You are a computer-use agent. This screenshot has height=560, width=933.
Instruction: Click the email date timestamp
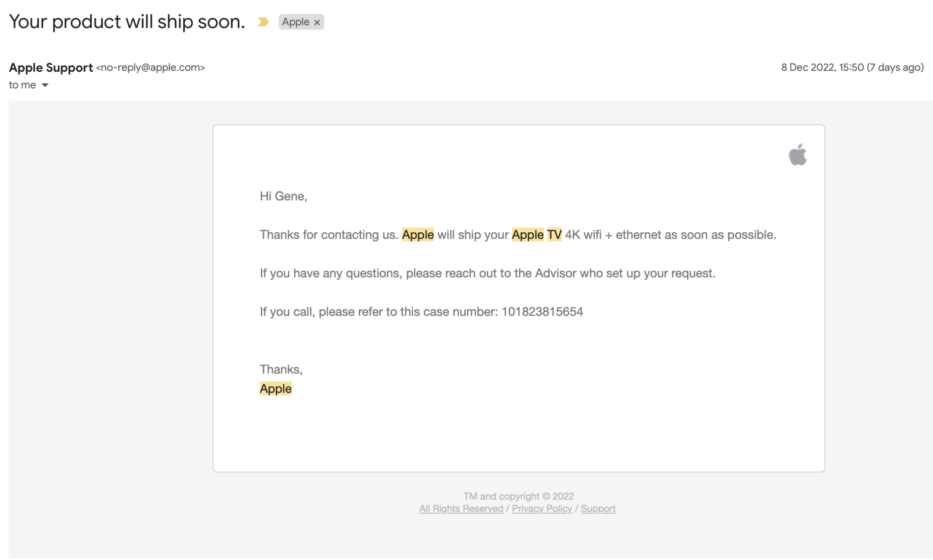[852, 68]
